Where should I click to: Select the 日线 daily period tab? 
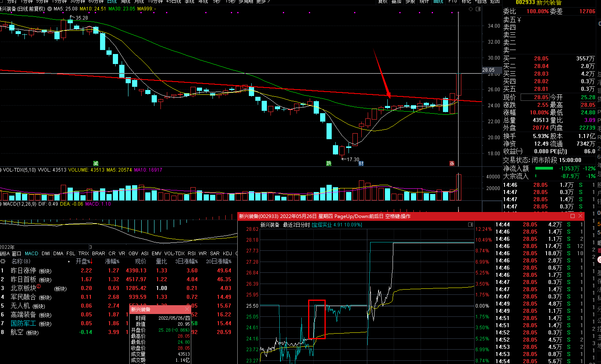(x=112, y=2)
